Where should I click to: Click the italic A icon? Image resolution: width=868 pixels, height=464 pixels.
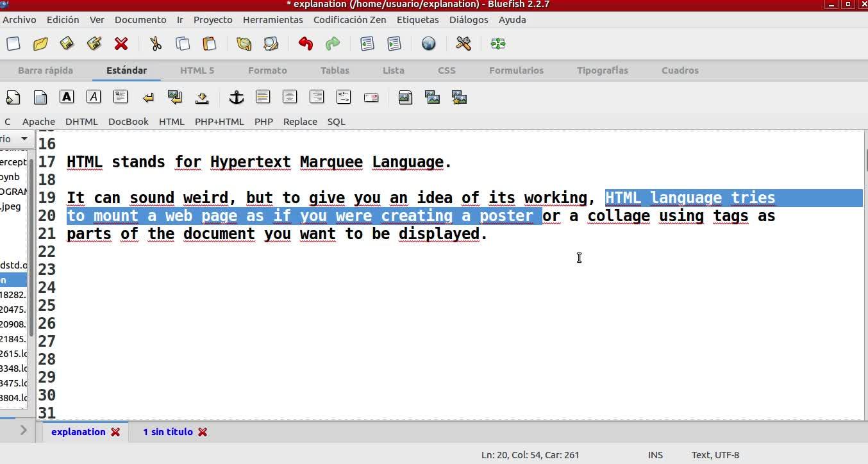(94, 97)
